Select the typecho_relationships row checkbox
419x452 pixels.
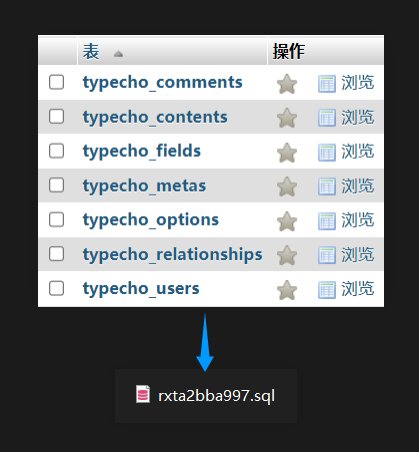pyautogui.click(x=56, y=254)
